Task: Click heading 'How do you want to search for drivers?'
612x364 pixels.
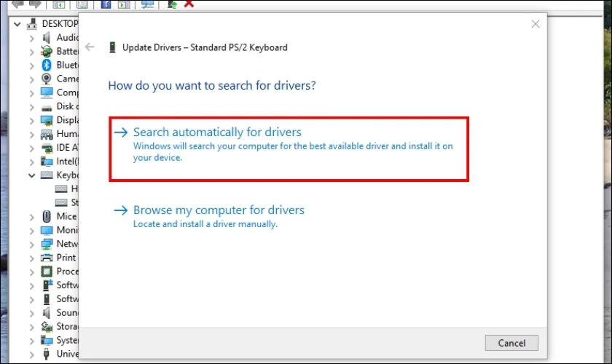Action: click(x=212, y=85)
